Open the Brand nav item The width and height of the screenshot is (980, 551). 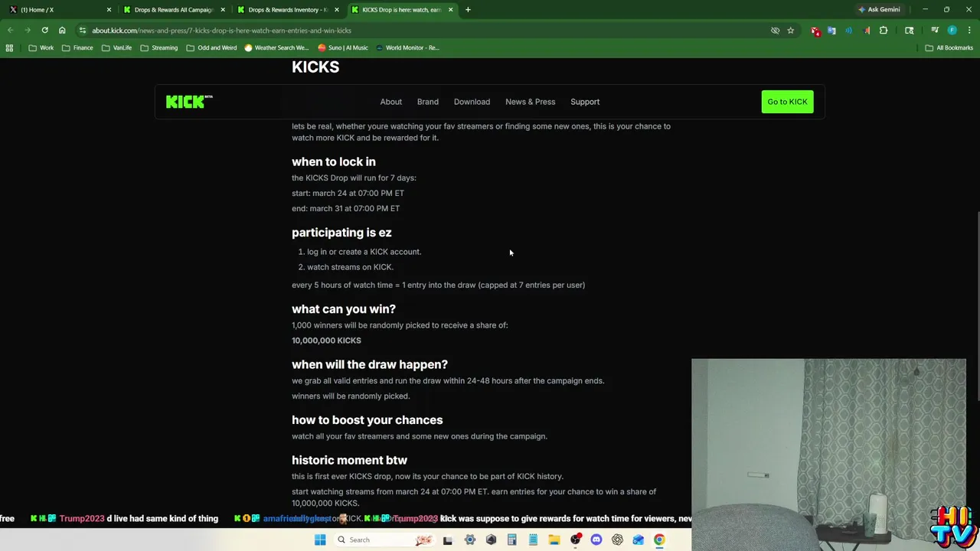pos(428,102)
